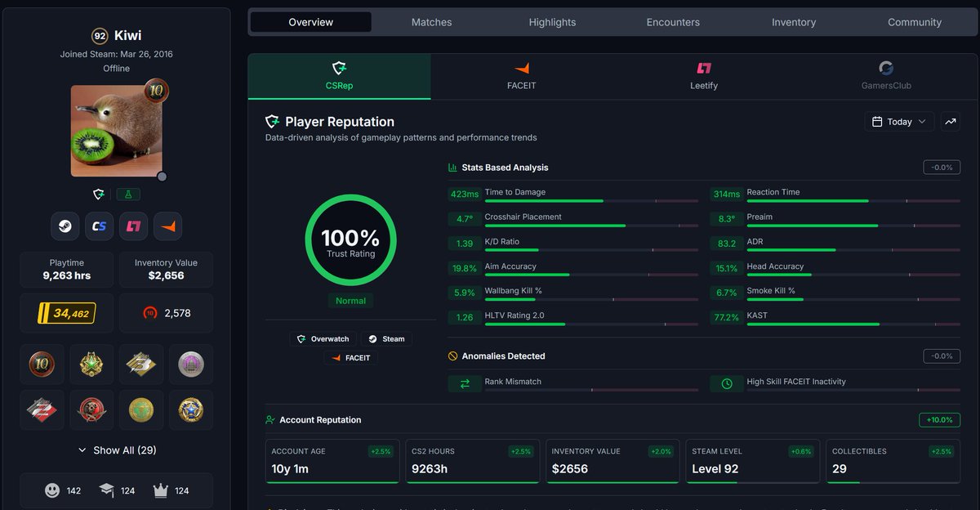
Task: Click the Collectibles 29 card
Action: 892,461
